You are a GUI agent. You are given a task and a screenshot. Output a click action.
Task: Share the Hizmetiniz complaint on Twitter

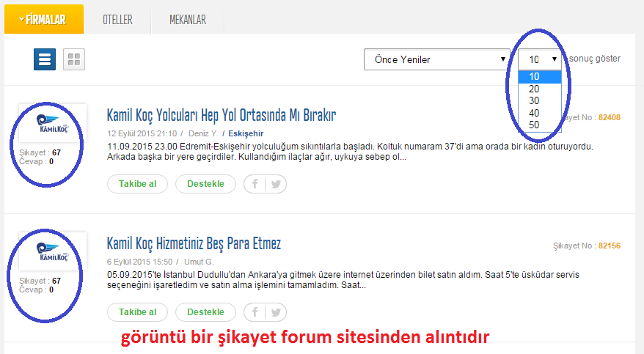[x=276, y=312]
